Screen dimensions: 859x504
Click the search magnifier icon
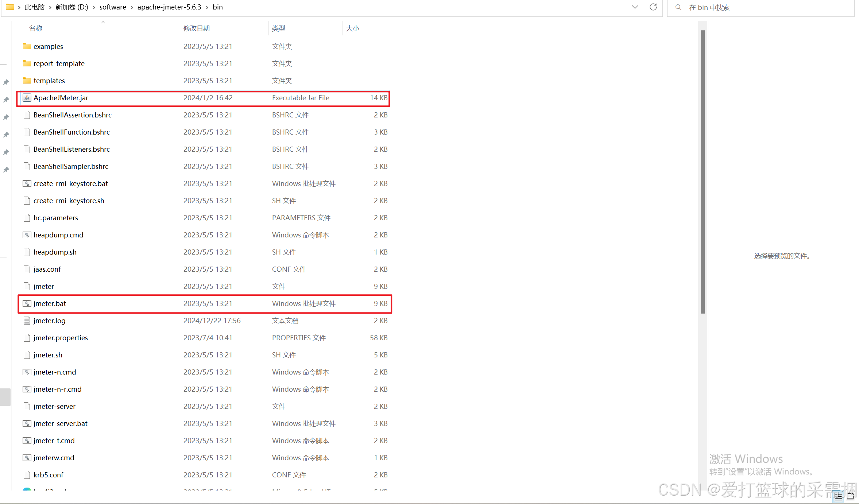[678, 7]
